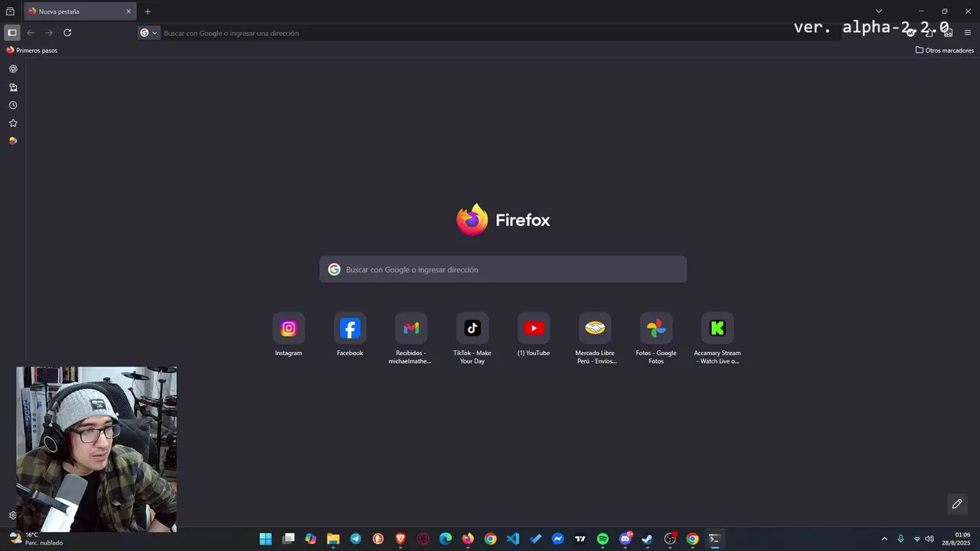980x551 pixels.
Task: Open Opera browser from the taskbar
Action: 423,539
